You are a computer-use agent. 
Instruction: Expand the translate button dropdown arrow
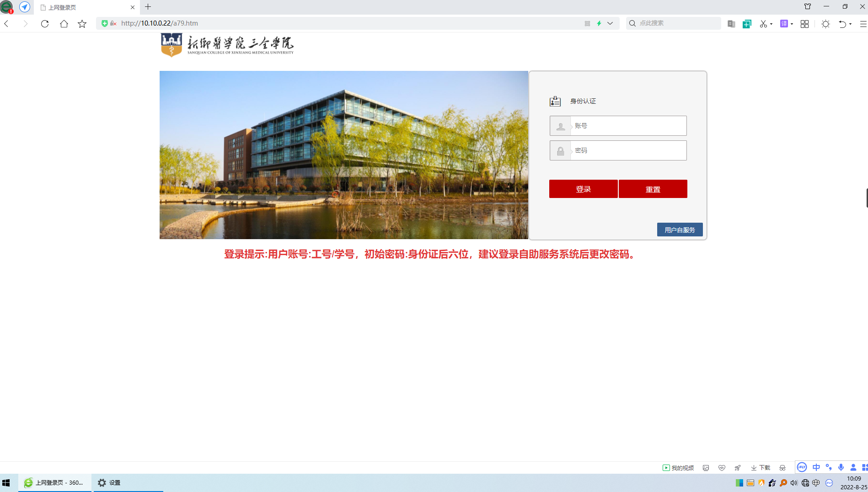(x=792, y=24)
